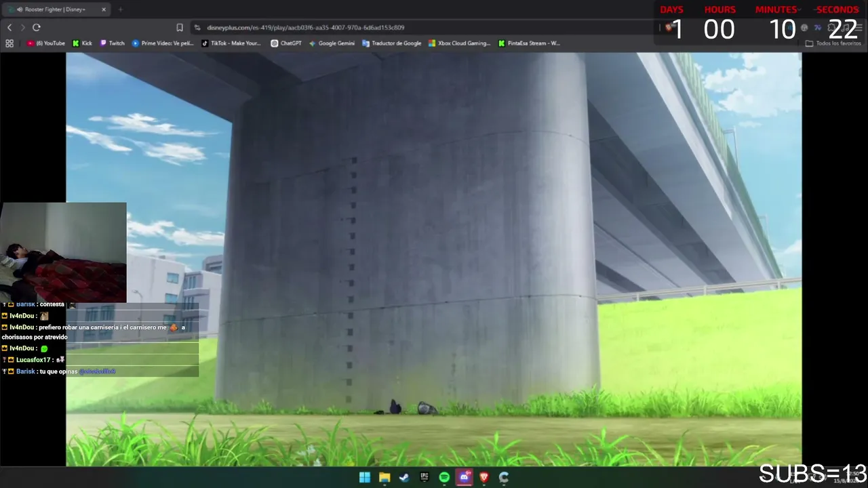Open the apps grid in the bookmarks bar

pos(9,43)
